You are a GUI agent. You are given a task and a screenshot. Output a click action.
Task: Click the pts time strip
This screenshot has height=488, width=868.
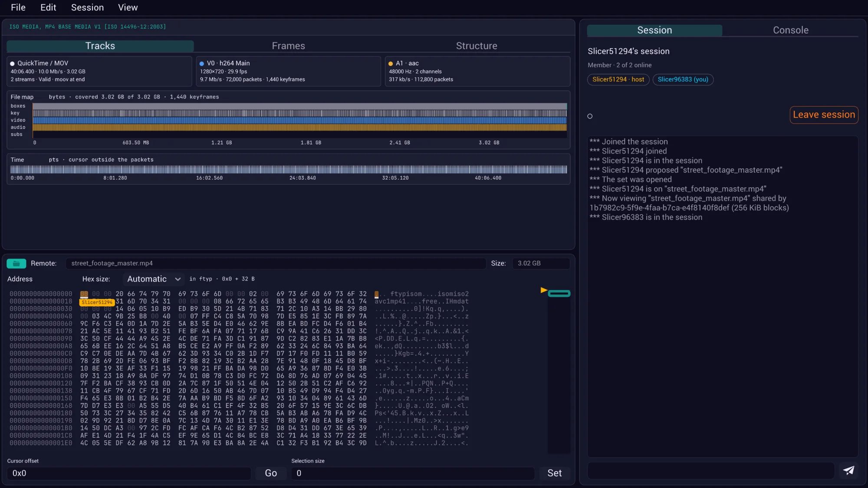pos(289,169)
